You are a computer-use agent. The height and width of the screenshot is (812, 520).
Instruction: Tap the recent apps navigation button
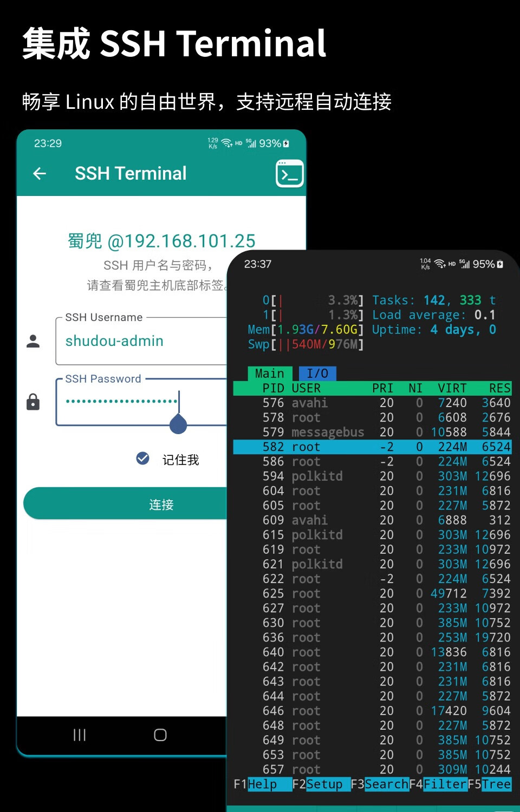(80, 735)
